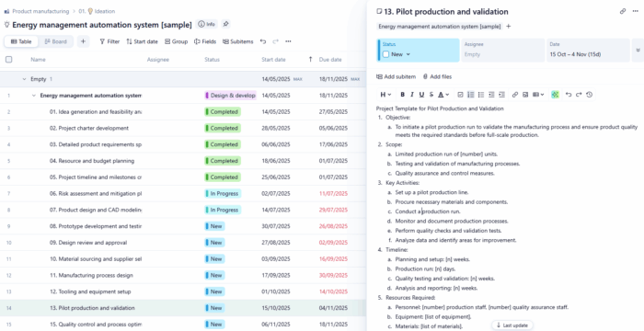
Task: Click Add files in the item panel
Action: tap(437, 77)
